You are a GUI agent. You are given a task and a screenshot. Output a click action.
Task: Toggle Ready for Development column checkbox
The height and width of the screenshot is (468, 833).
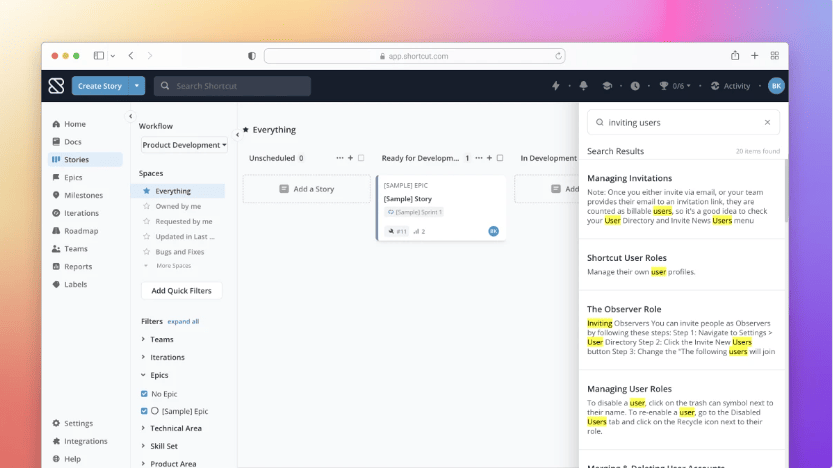coord(500,158)
